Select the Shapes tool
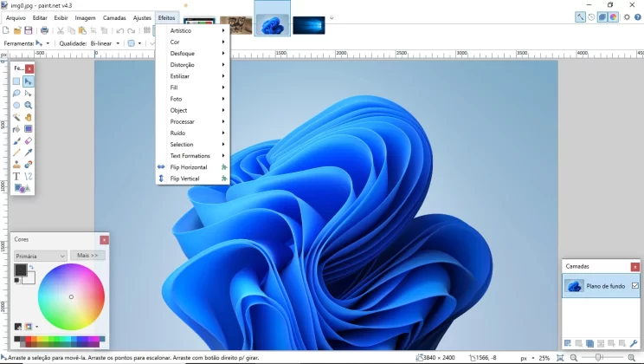The width and height of the screenshot is (644, 364). (23, 188)
